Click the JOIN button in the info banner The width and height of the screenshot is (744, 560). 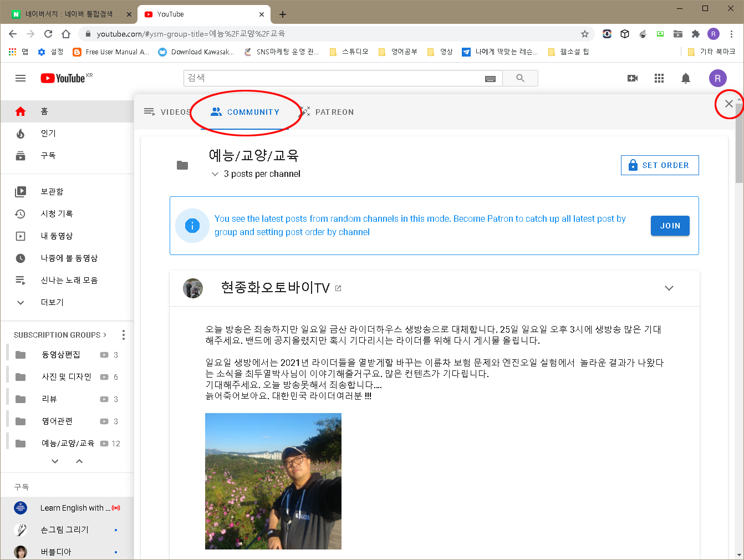(670, 226)
